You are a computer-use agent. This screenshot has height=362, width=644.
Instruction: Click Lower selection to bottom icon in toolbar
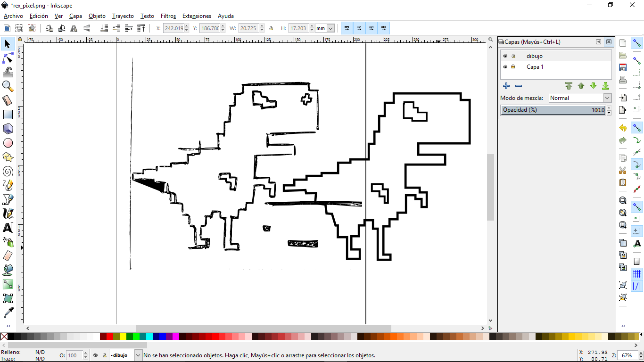104,28
